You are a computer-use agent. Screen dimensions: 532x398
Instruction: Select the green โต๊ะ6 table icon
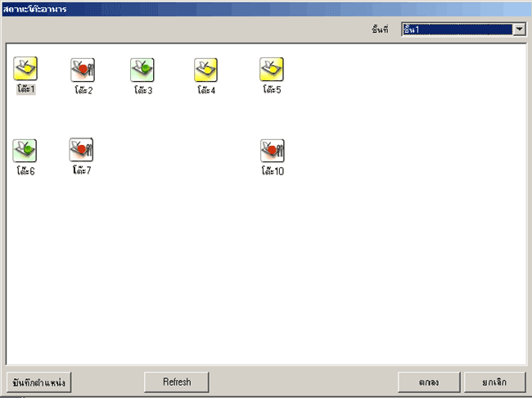point(25,151)
